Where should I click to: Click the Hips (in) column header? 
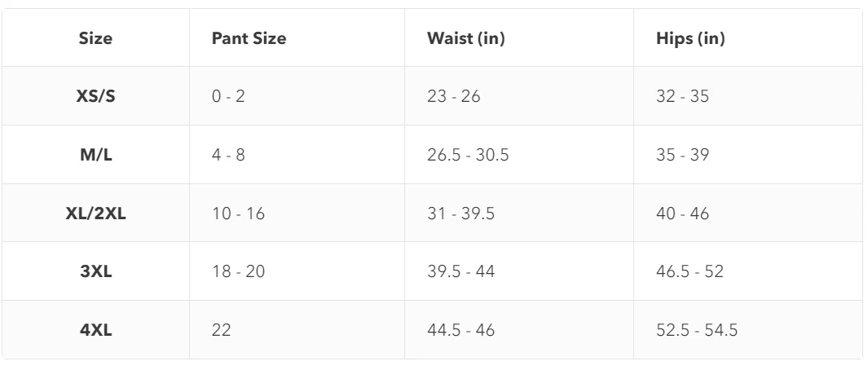690,38
